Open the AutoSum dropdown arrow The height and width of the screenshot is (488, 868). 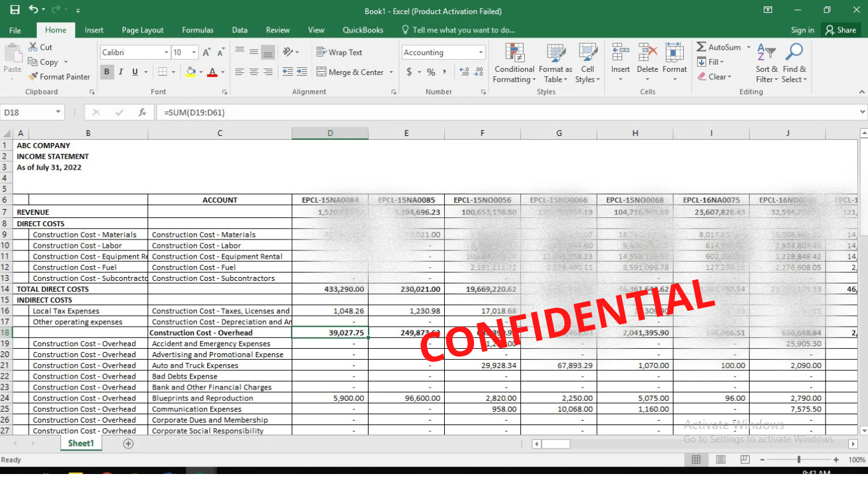pyautogui.click(x=749, y=47)
